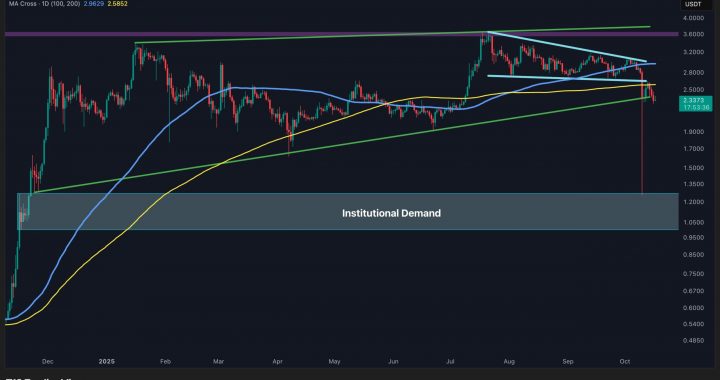Click the Aug label on time axis

[509, 362]
